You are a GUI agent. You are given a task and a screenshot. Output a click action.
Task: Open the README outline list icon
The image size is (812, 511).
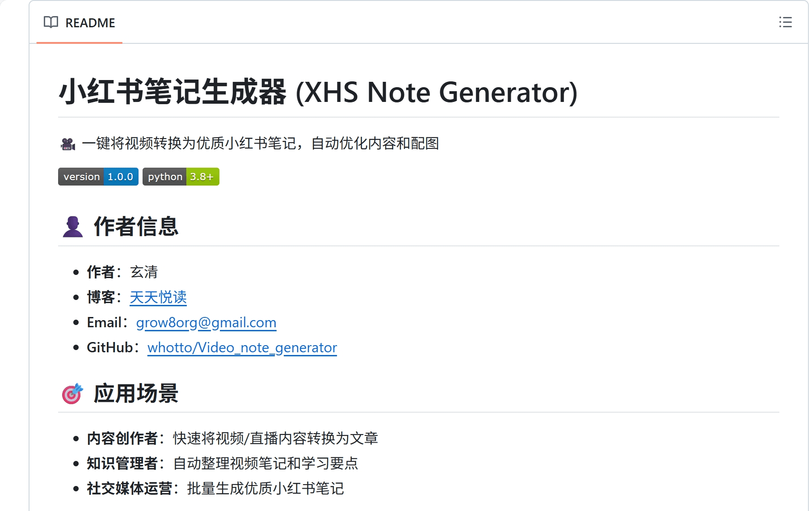tap(785, 22)
